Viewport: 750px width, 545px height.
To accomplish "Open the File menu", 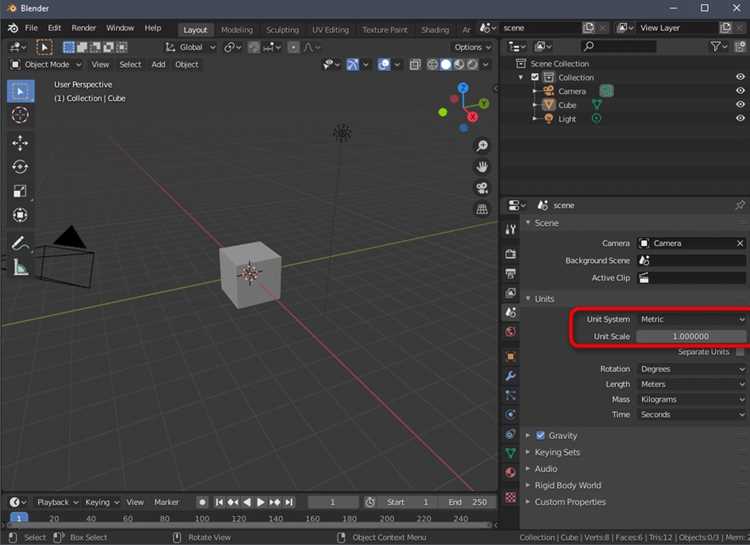I will 31,28.
